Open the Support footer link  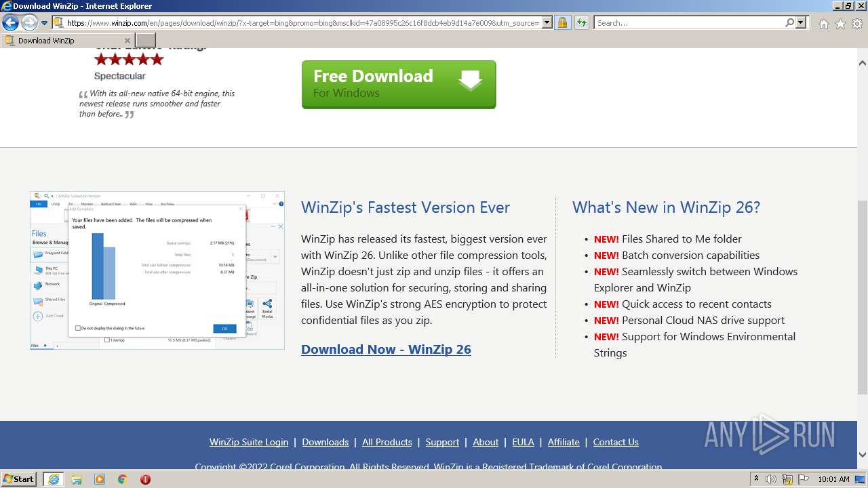442,442
